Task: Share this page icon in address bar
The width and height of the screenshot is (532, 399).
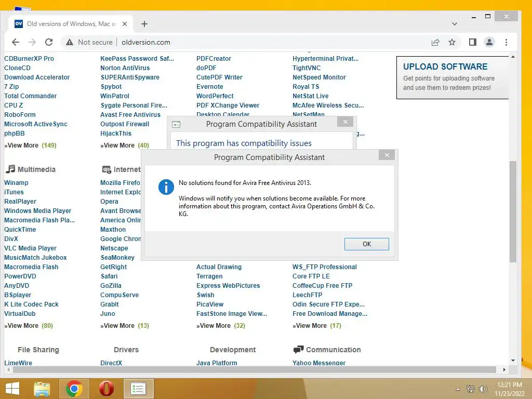Action: coord(435,42)
